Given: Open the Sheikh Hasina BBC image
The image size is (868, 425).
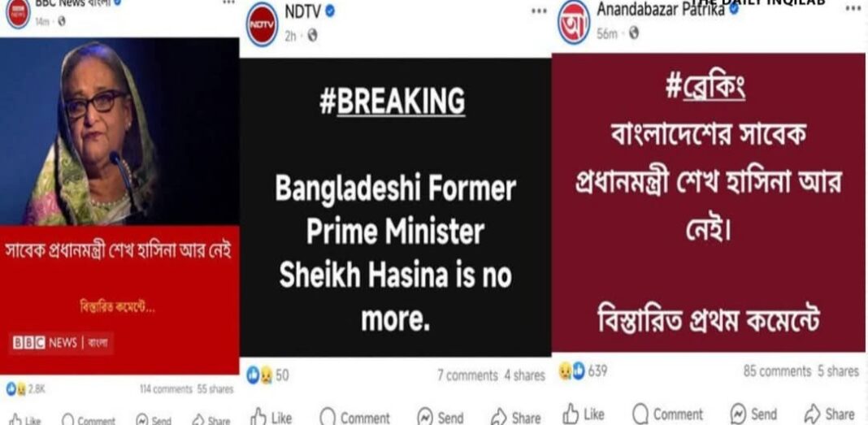Looking at the screenshot, I should click(119, 132).
